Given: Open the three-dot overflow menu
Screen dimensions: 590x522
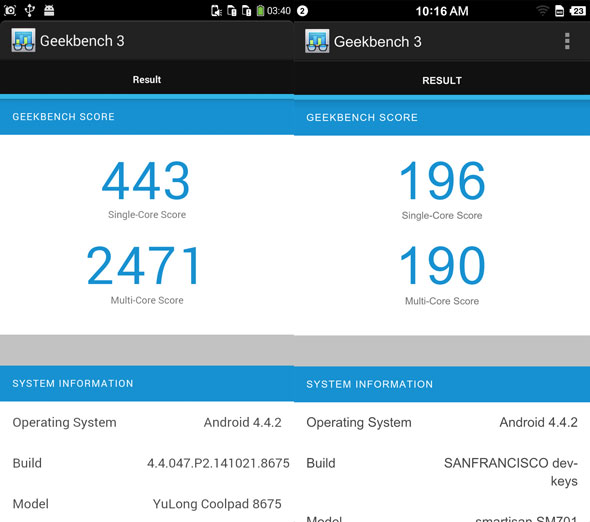Looking at the screenshot, I should [x=567, y=41].
